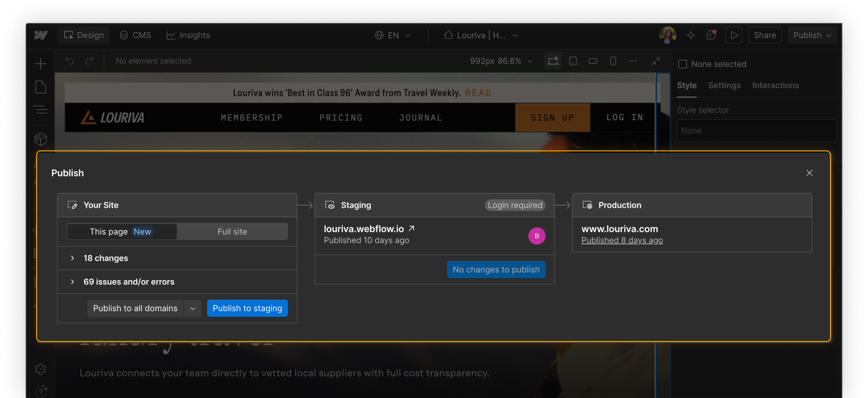Click MEMBERSHIP in the site navbar
Viewport: 868px width, 398px height.
pyautogui.click(x=252, y=118)
